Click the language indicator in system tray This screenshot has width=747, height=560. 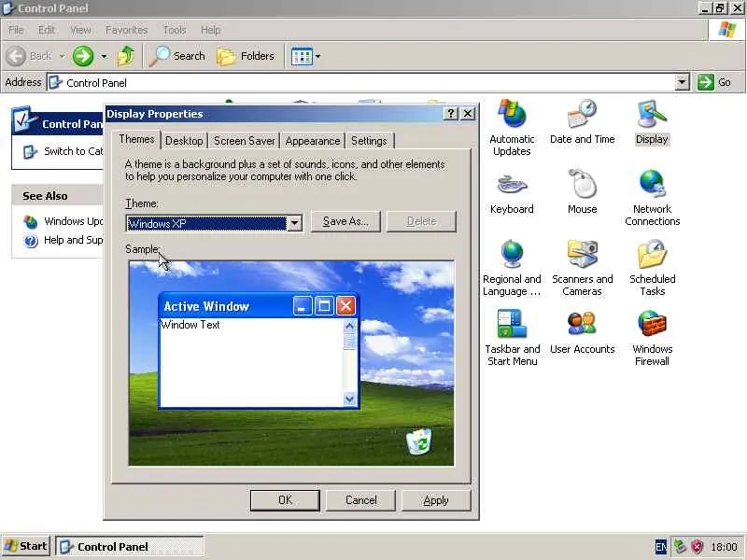pyautogui.click(x=661, y=547)
